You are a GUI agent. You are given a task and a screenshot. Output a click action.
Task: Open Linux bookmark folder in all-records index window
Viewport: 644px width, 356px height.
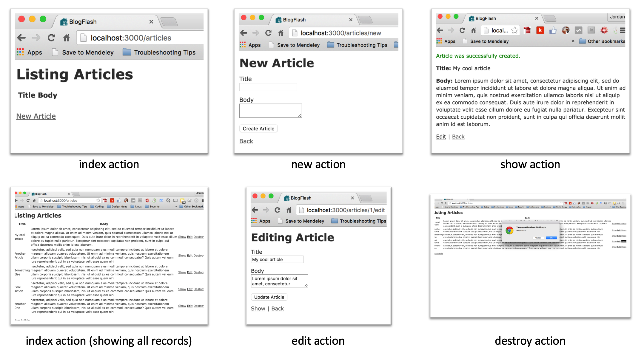point(136,207)
